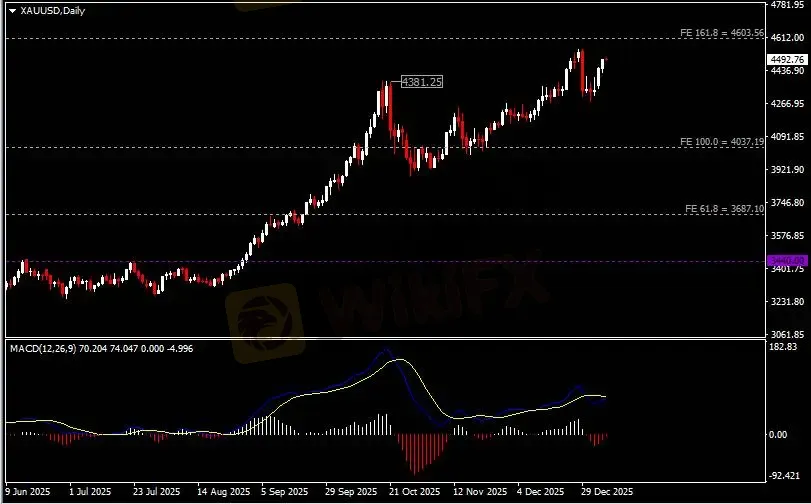Select the 4381.25 price label
The height and width of the screenshot is (504, 811).
click(422, 82)
